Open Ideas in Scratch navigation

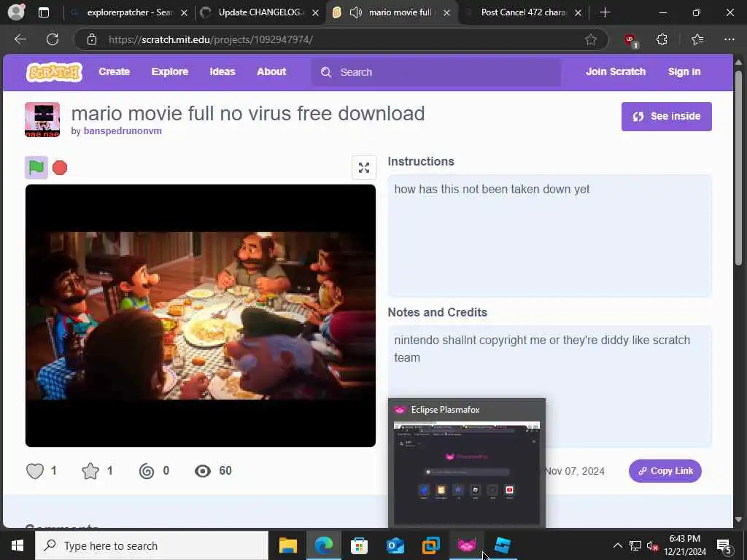(222, 72)
